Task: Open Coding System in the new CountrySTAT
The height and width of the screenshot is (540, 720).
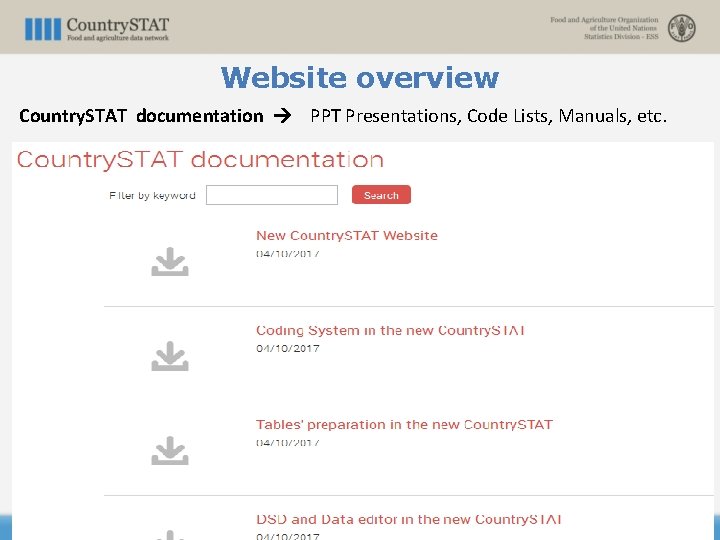Action: click(x=390, y=330)
